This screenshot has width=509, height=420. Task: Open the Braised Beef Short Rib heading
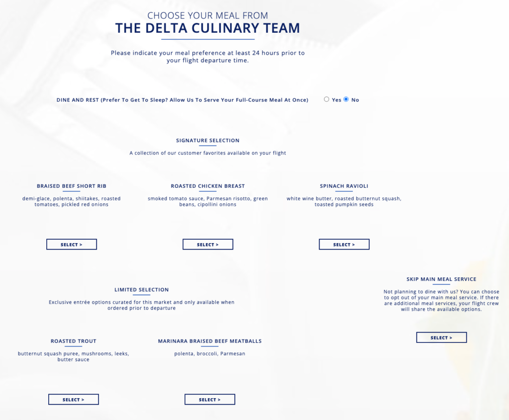point(71,186)
